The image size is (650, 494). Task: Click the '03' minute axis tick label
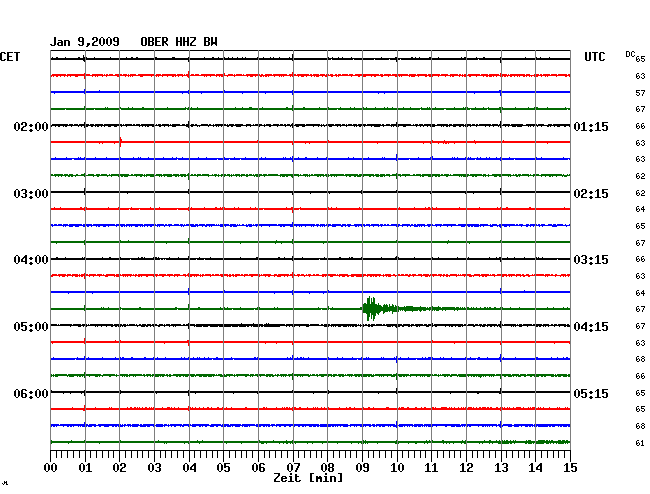[154, 467]
